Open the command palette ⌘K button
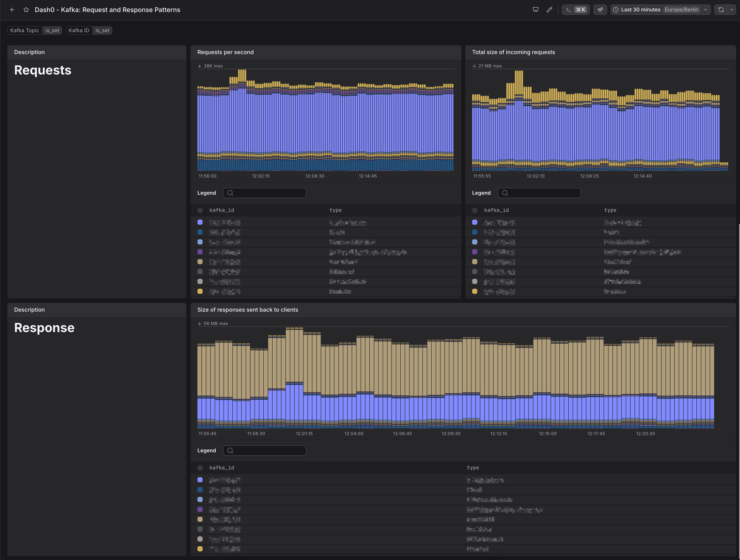The height and width of the screenshot is (560, 740). pos(575,10)
